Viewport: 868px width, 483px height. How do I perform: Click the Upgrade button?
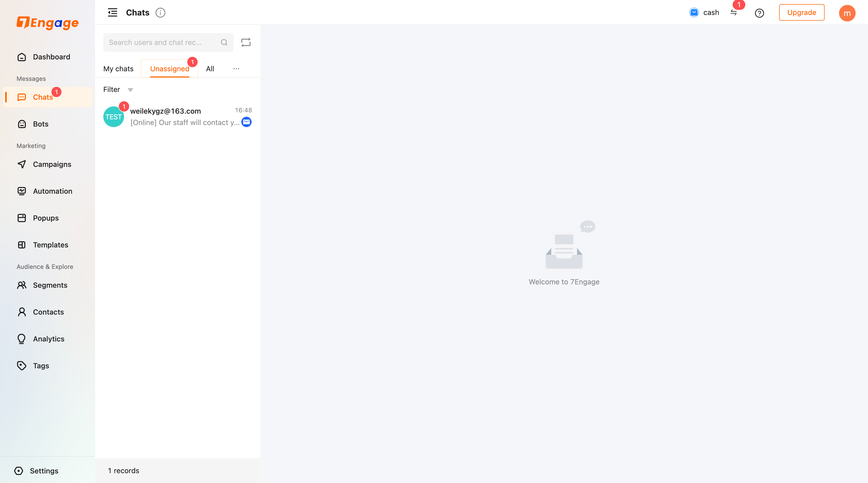802,12
